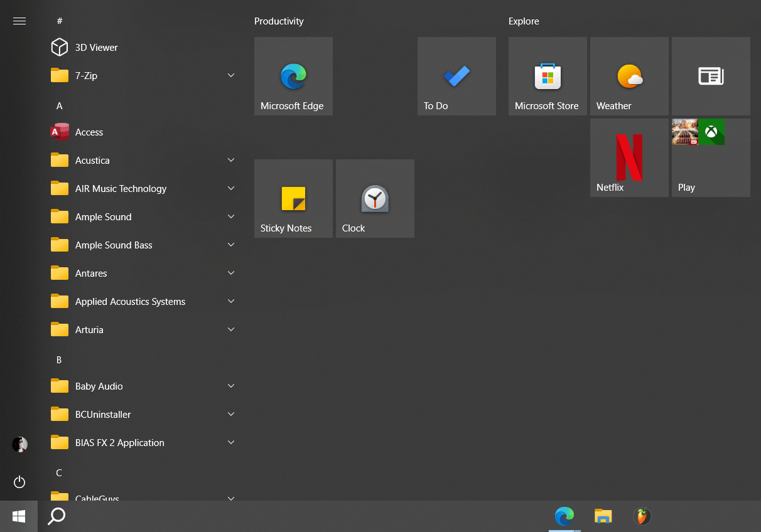The image size is (761, 532).
Task: Click the 'C' letter header in app list
Action: (59, 473)
